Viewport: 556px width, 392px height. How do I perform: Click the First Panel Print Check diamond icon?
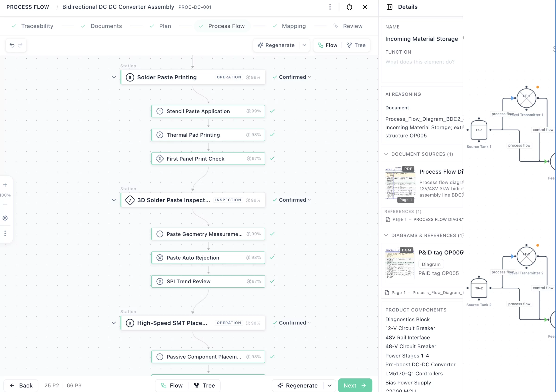point(160,159)
